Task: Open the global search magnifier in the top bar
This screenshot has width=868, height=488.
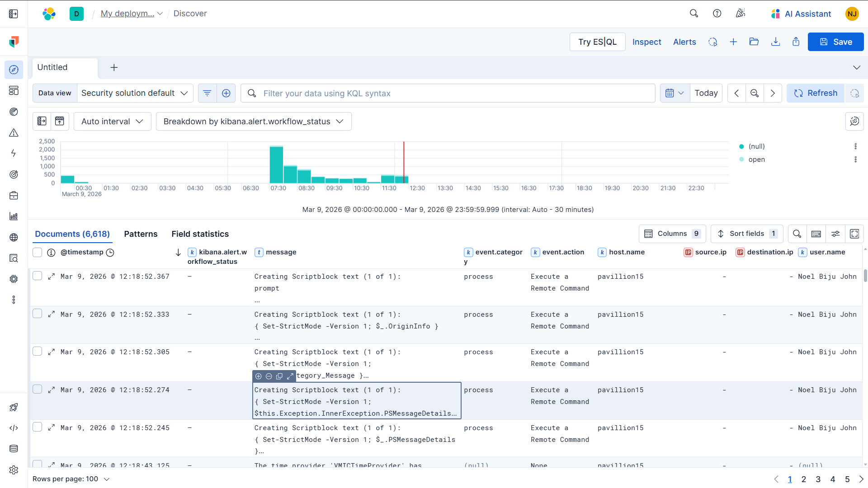Action: pyautogui.click(x=694, y=13)
